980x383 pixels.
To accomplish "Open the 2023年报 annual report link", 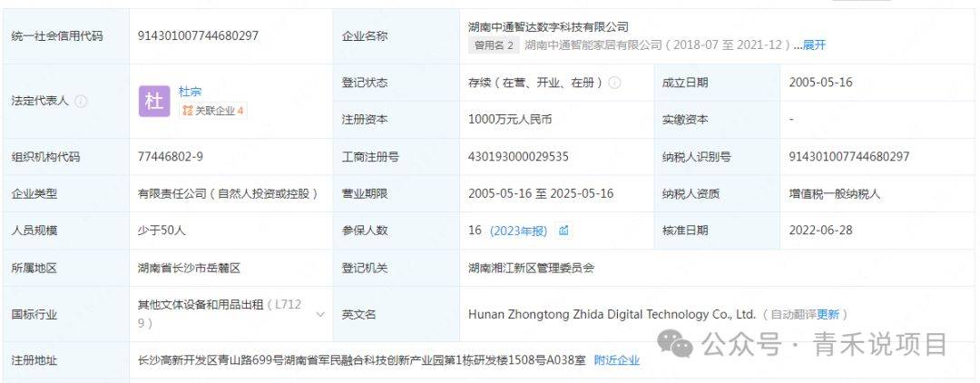I will click(518, 231).
